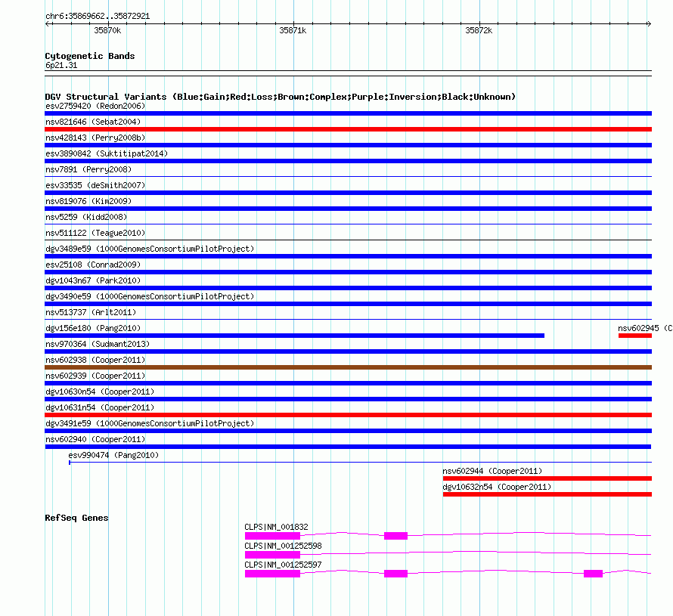This screenshot has width=673, height=616.
Task: Click the nsv602939 (Cooper2011) label
Action: pos(95,376)
